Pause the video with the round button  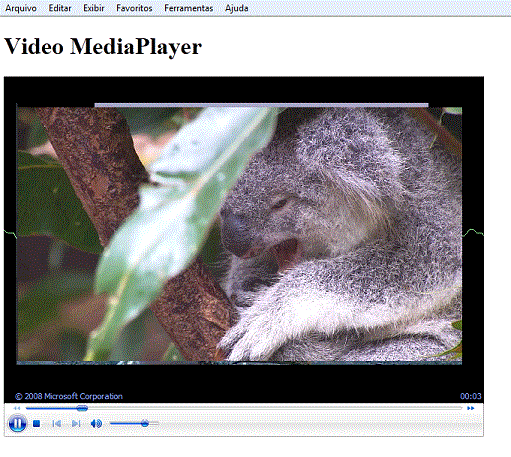pyautogui.click(x=17, y=423)
